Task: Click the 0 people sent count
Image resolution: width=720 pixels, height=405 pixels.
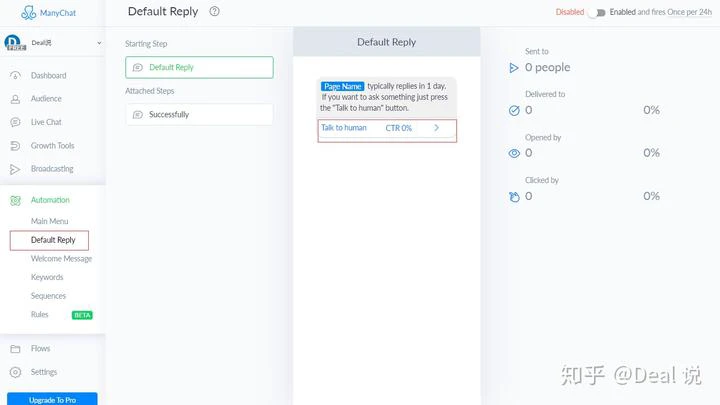Action: coord(548,68)
